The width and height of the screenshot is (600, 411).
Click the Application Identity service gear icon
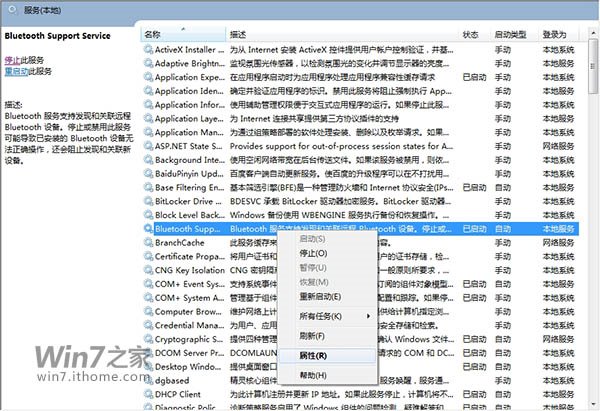[148, 91]
